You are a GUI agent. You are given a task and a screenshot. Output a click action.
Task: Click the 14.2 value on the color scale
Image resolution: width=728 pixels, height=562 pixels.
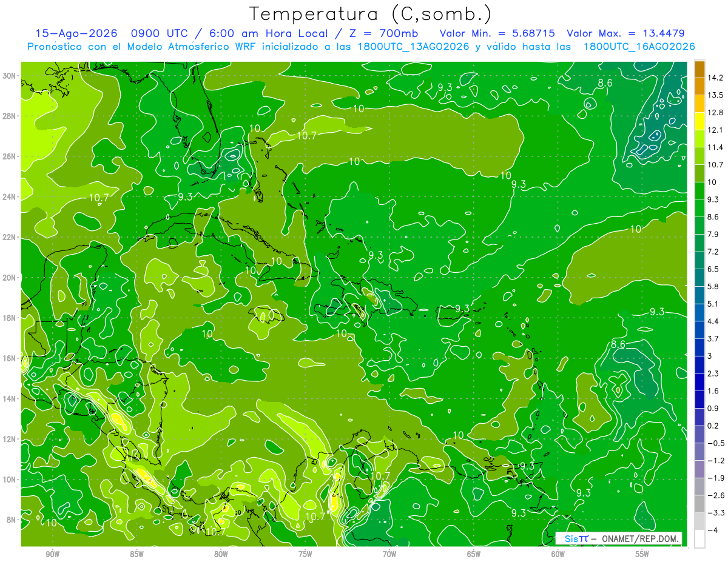(x=716, y=78)
